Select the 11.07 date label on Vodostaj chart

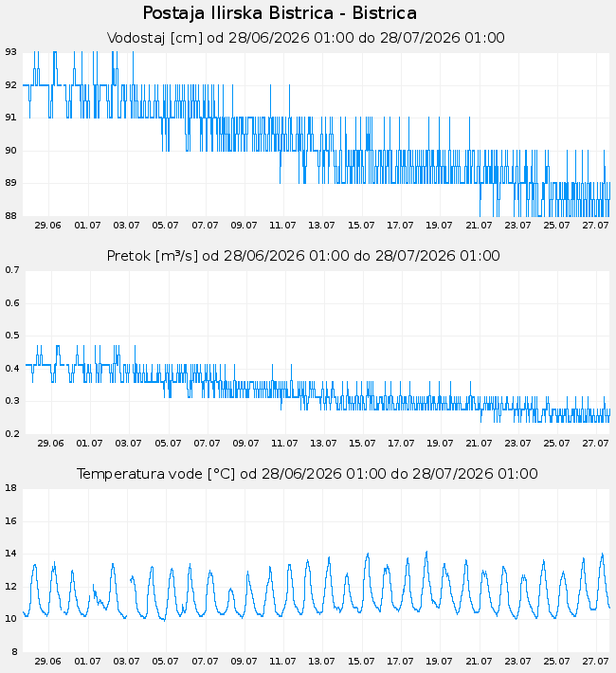[x=282, y=226]
